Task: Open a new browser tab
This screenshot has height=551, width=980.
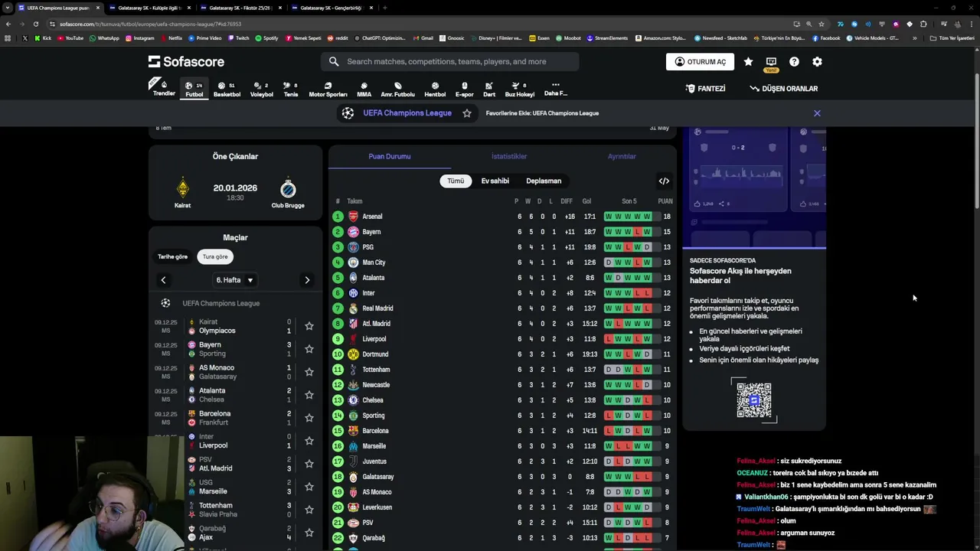Action: 384,8
